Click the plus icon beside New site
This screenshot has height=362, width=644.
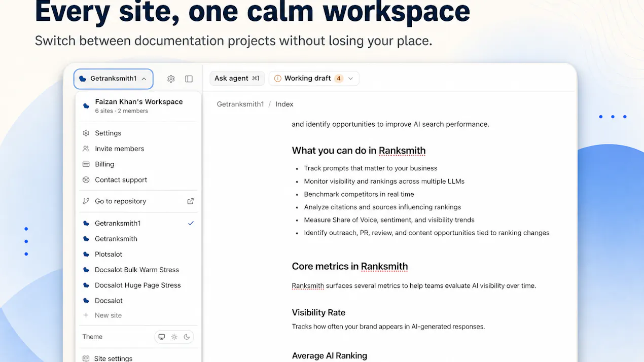[86, 315]
